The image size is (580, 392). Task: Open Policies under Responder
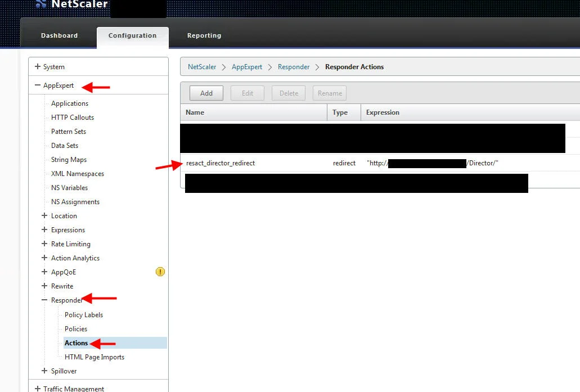click(76, 329)
